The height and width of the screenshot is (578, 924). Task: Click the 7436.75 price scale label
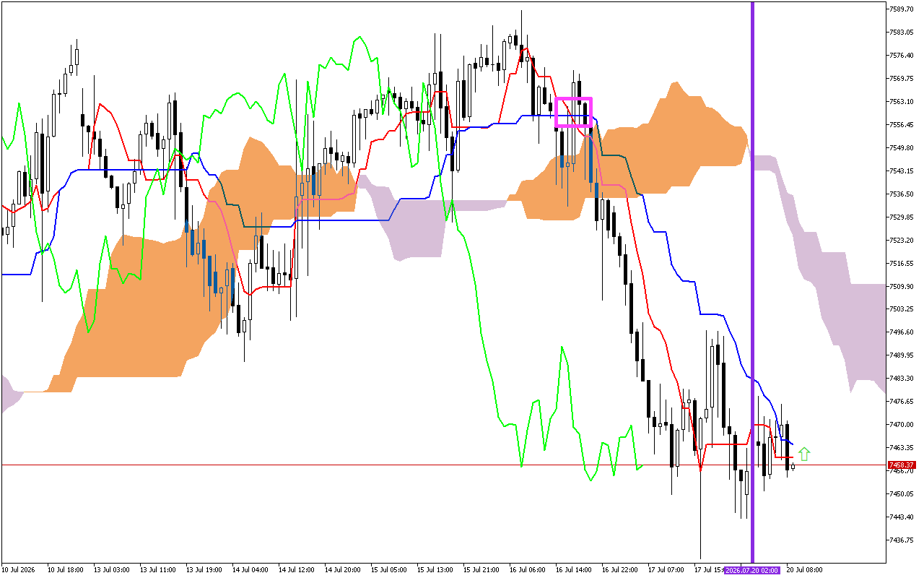click(x=902, y=540)
